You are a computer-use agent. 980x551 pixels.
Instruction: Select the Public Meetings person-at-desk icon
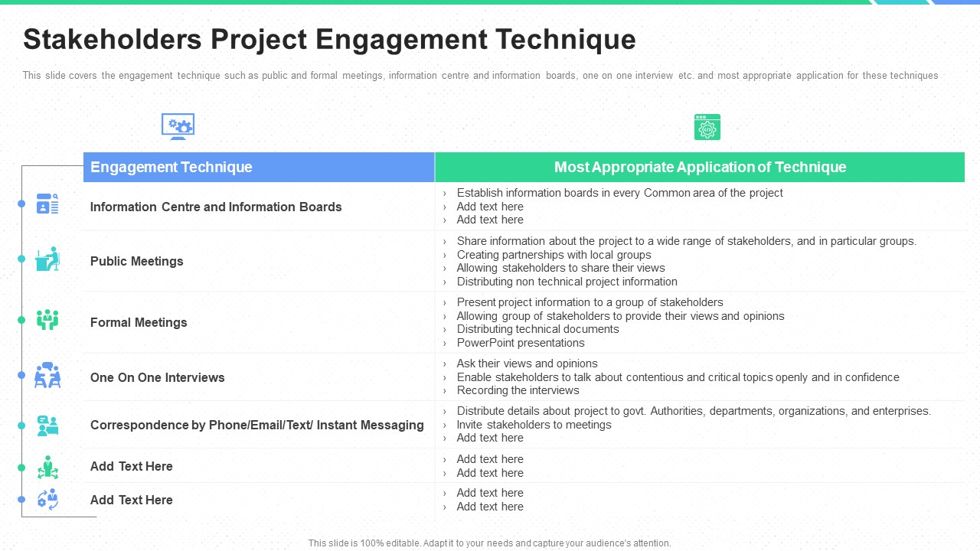(x=47, y=259)
